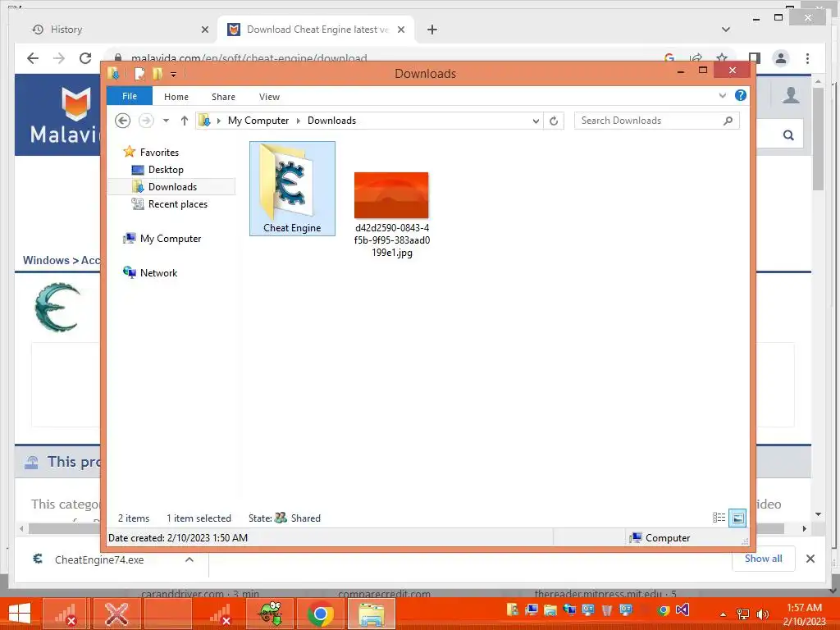Click the Properties quick access icon
This screenshot has height=630, width=840.
point(139,73)
